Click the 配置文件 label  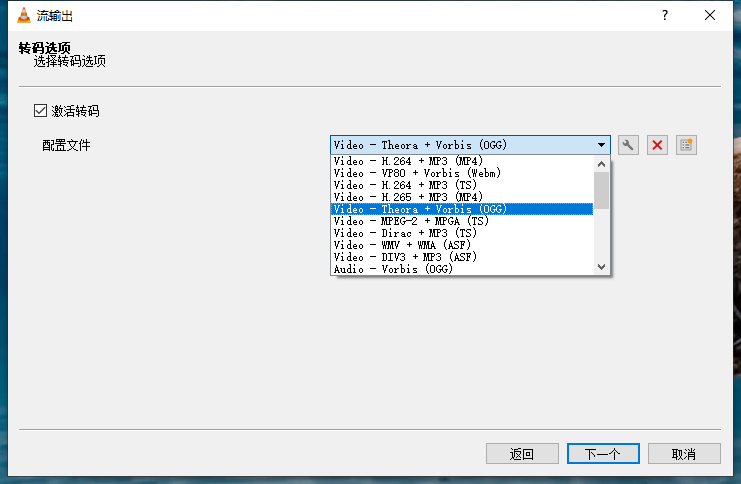[66, 145]
